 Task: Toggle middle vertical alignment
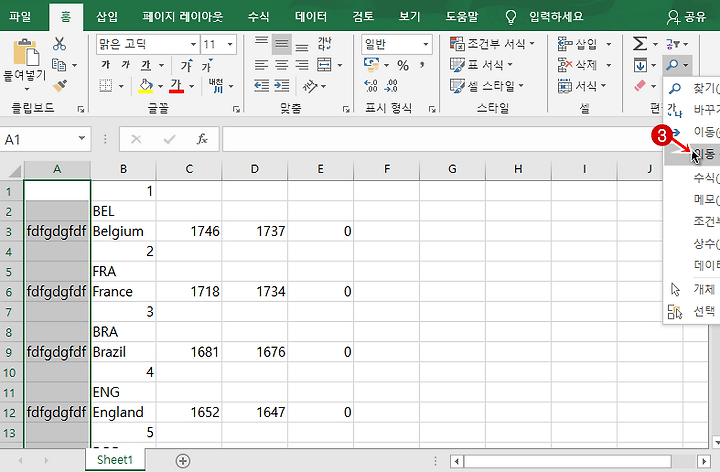tap(281, 44)
